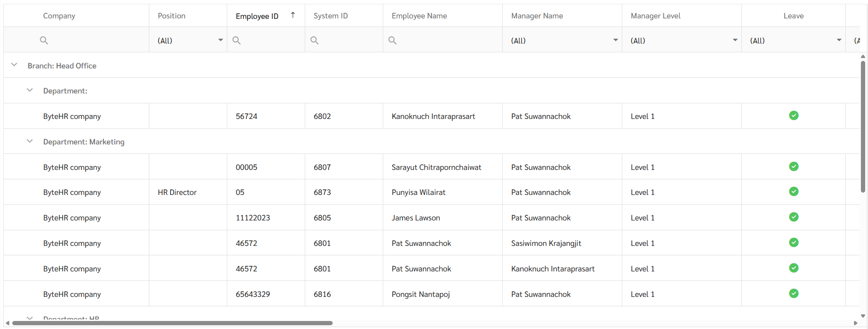Sort by the Company column header
868x329 pixels.
coord(59,16)
